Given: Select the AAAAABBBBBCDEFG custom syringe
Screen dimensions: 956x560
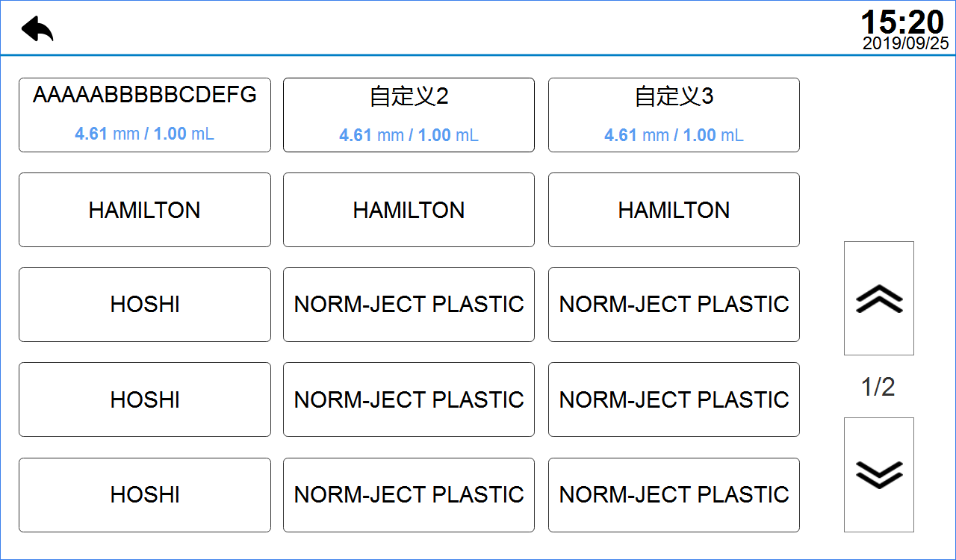Looking at the screenshot, I should click(x=145, y=115).
